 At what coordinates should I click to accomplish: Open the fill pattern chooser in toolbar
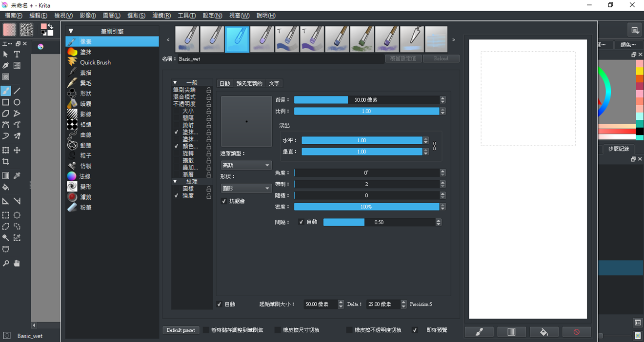tap(26, 30)
